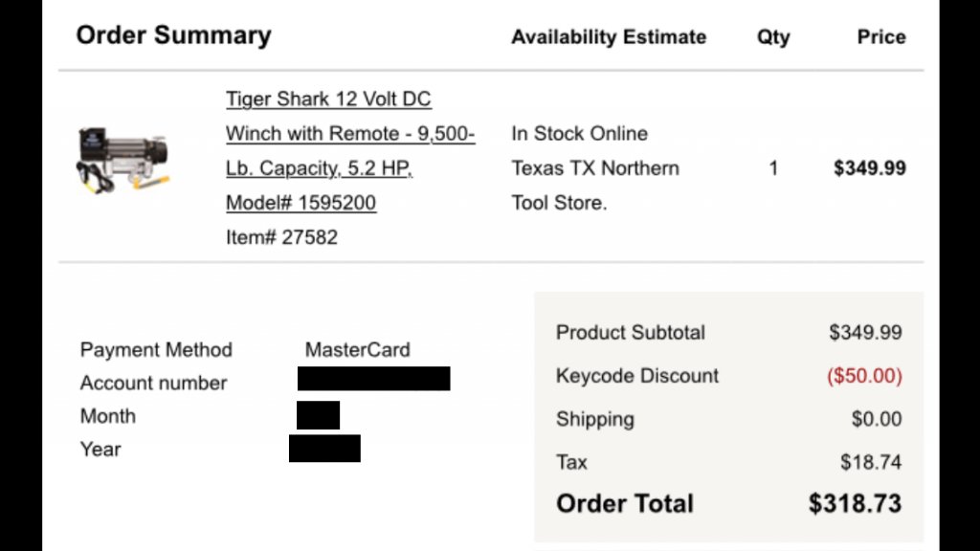The width and height of the screenshot is (980, 551).
Task: Click the redacted Month value
Action: (318, 415)
